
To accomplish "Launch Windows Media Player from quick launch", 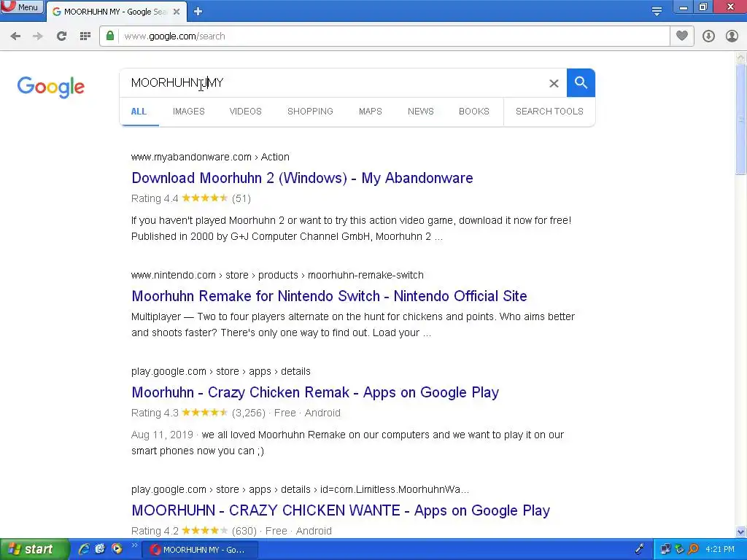I will 117,549.
